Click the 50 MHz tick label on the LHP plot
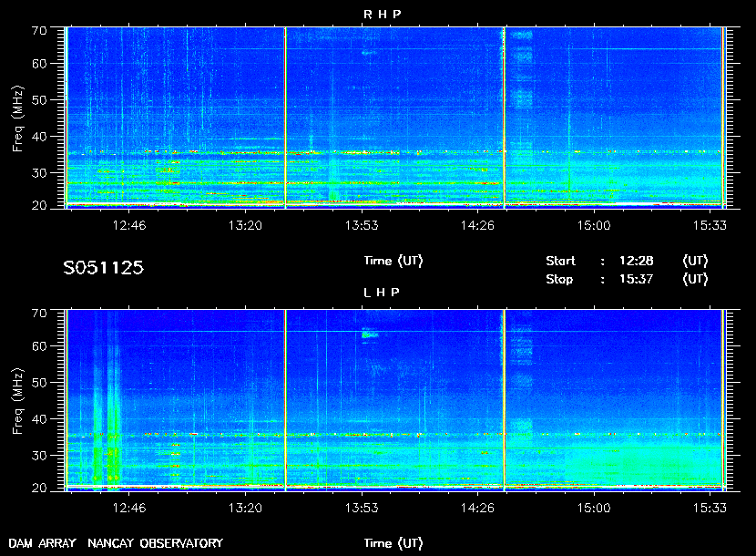Image resolution: width=756 pixels, height=556 pixels. (x=39, y=383)
